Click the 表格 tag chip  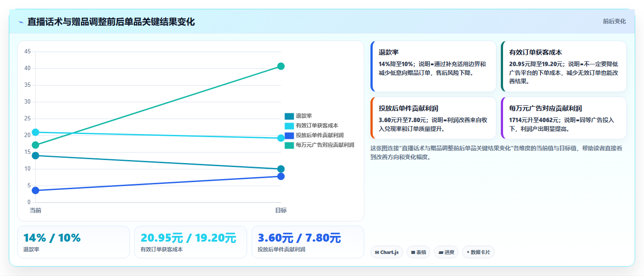tap(418, 252)
